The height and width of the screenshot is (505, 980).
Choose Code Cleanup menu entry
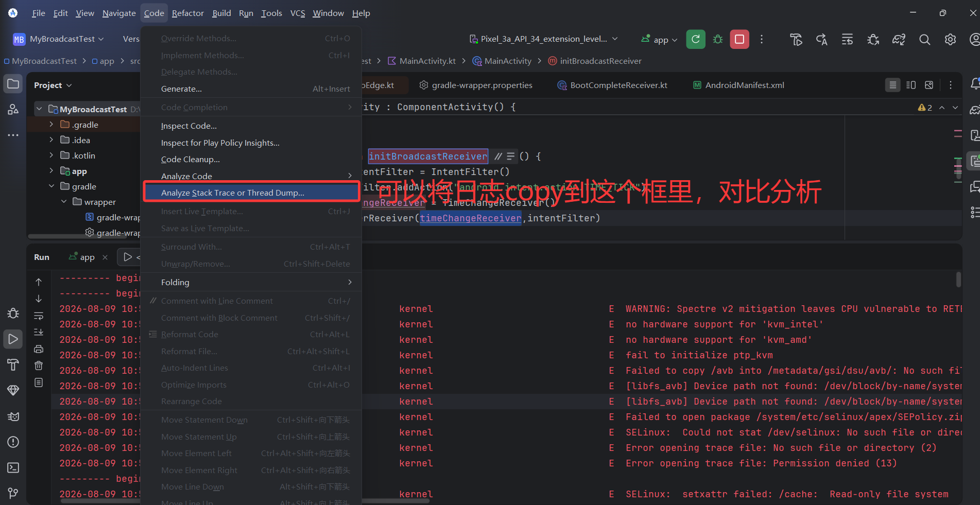point(251,160)
